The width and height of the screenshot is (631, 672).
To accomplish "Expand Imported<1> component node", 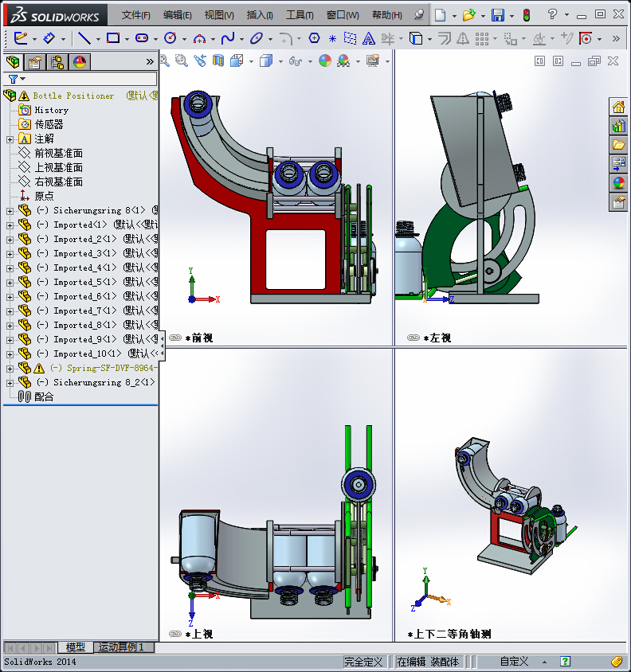I will (x=10, y=225).
